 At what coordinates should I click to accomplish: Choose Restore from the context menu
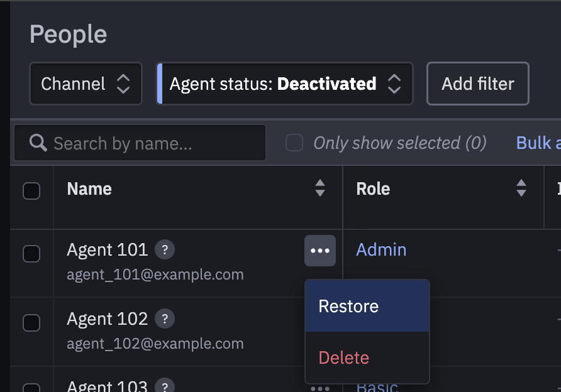coord(367,306)
